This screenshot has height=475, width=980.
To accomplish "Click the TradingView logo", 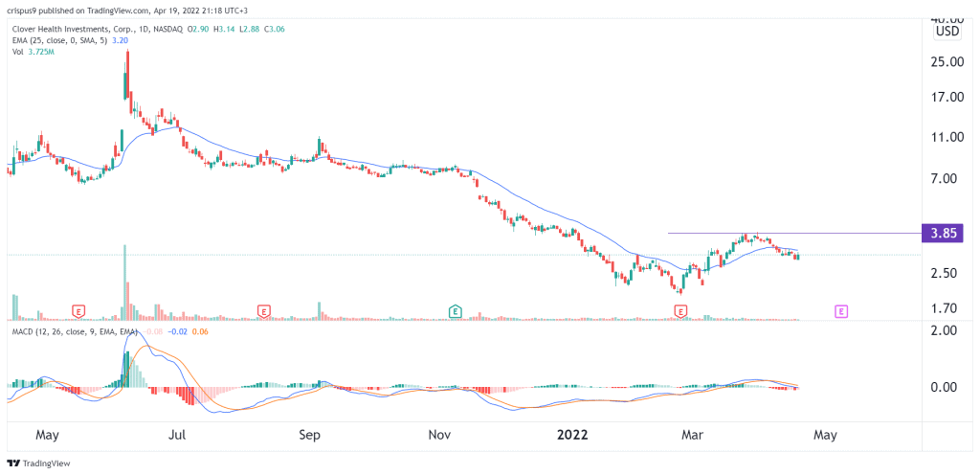I will pos(38,464).
